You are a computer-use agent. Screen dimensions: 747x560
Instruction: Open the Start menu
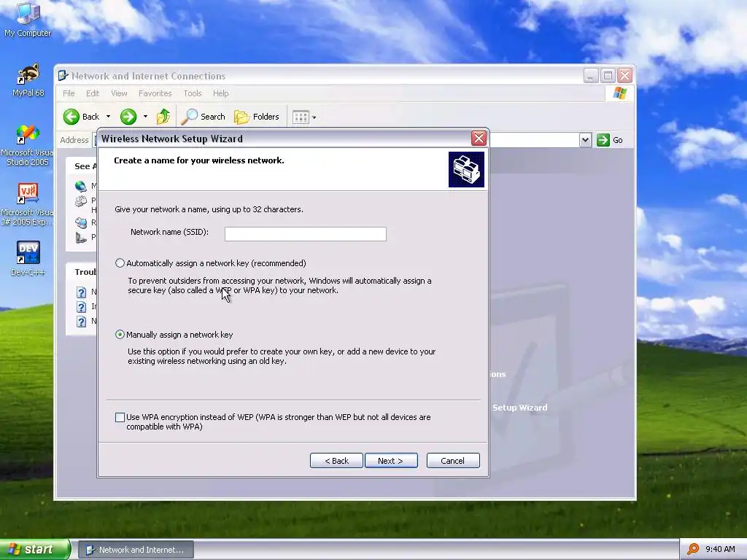pos(34,549)
